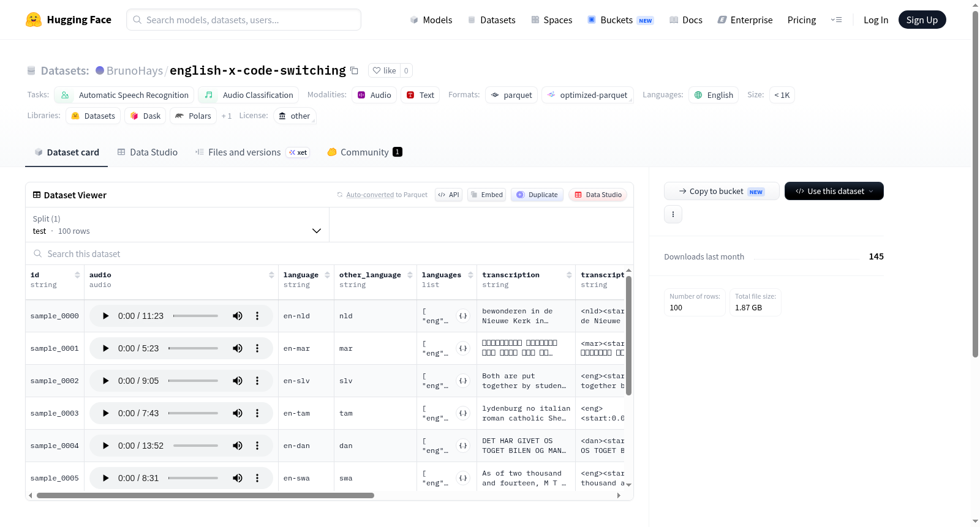Mute the sample_0003 audio player

pos(238,413)
